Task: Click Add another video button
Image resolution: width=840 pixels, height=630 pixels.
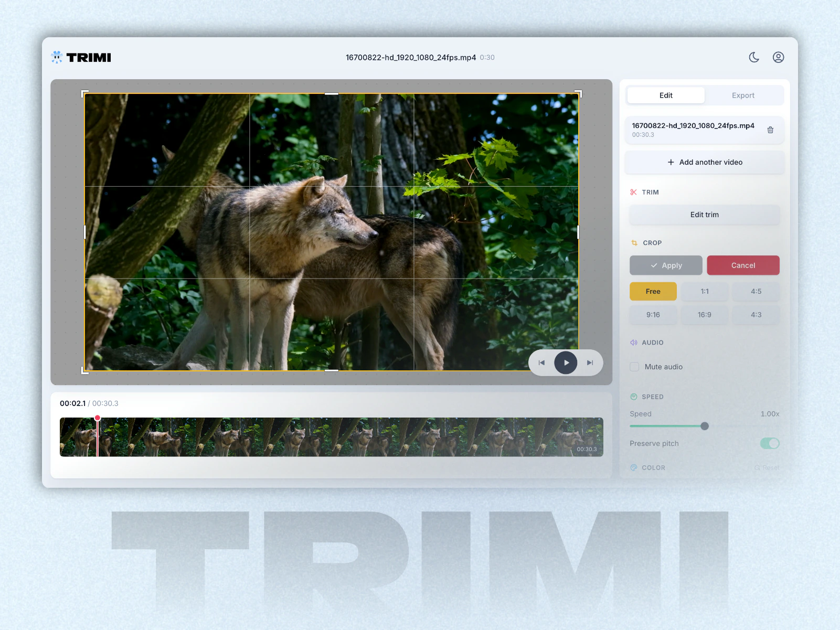Action: pos(705,162)
